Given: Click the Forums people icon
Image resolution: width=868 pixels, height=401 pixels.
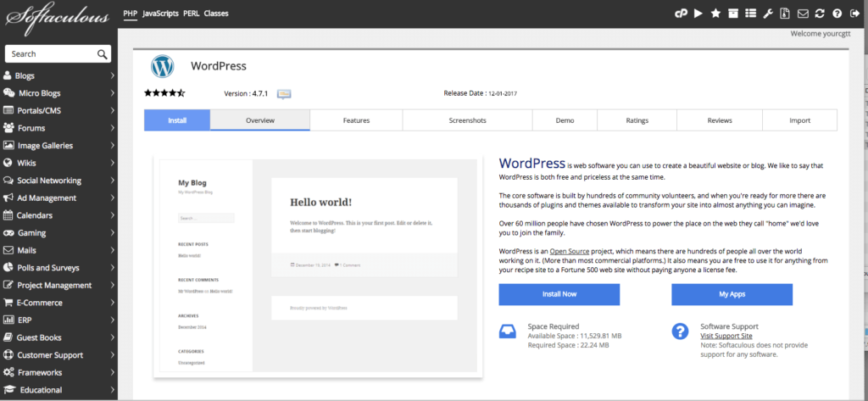Looking at the screenshot, I should click(x=8, y=128).
